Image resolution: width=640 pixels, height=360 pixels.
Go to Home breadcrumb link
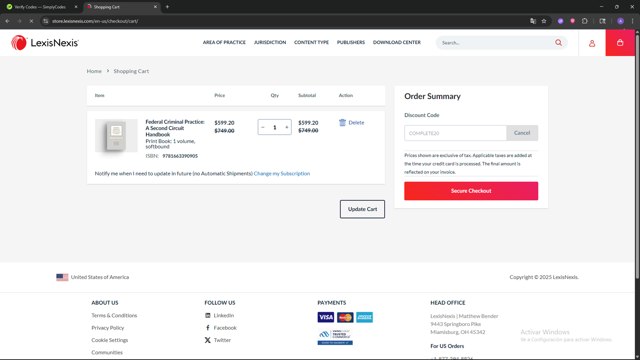(94, 71)
